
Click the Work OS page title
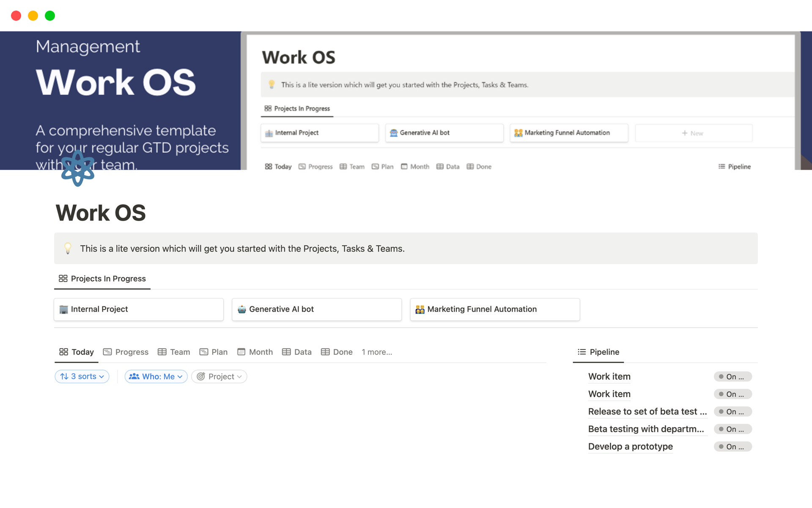[x=101, y=213]
